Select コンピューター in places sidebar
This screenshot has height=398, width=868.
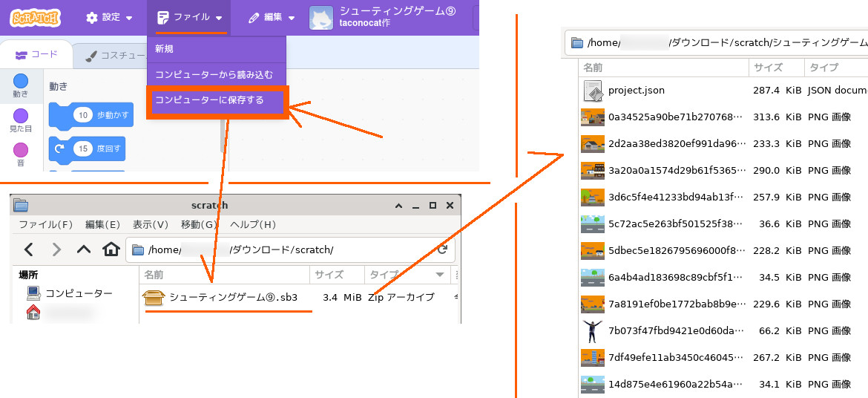coord(69,293)
